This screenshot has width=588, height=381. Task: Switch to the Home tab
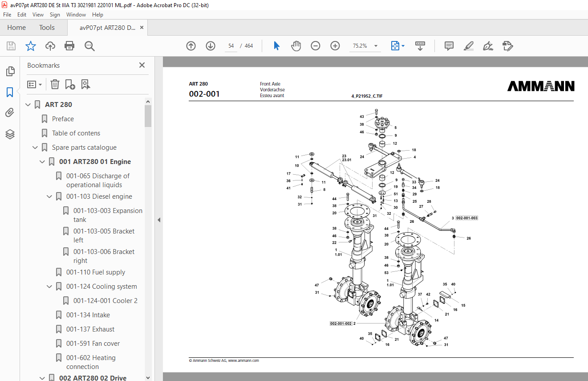pos(16,28)
